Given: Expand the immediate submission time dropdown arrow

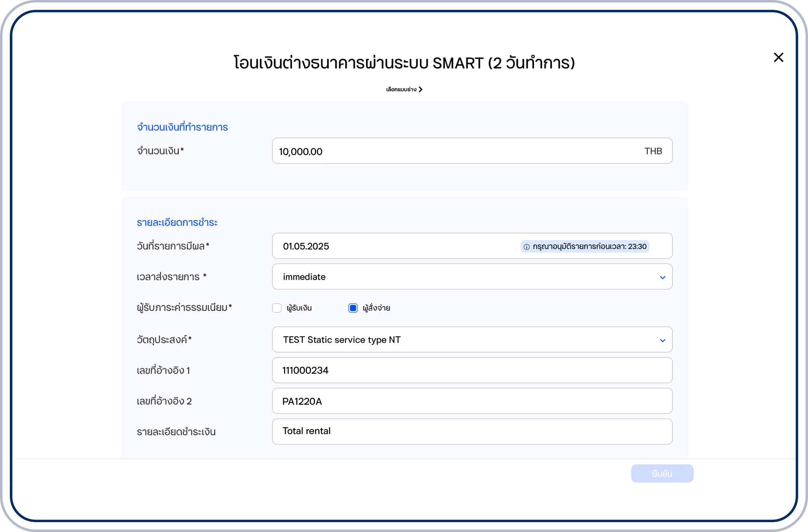Looking at the screenshot, I should pyautogui.click(x=662, y=277).
